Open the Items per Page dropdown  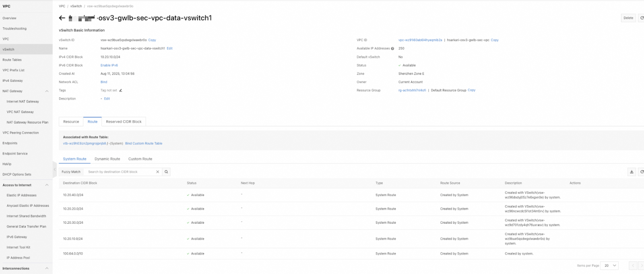(x=610, y=266)
